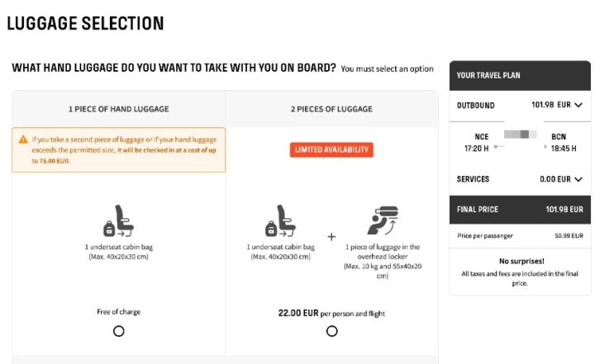Expand the Outbound 101.98 EUR chevron
This screenshot has height=364, width=614.
(x=578, y=106)
